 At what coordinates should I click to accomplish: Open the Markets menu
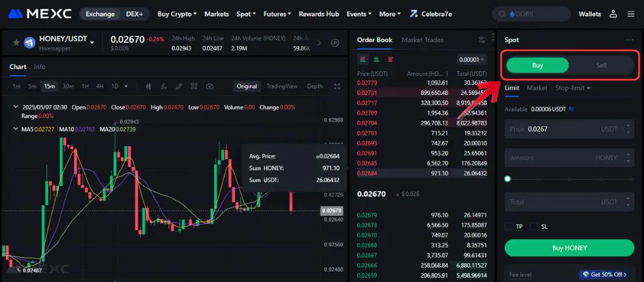(x=216, y=14)
